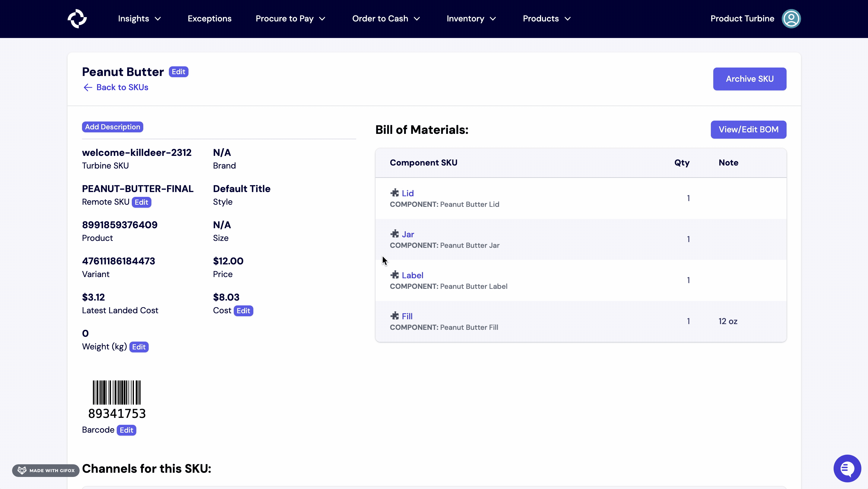Viewport: 868px width, 489px height.
Task: Open the Label component SKU link
Action: (x=412, y=275)
